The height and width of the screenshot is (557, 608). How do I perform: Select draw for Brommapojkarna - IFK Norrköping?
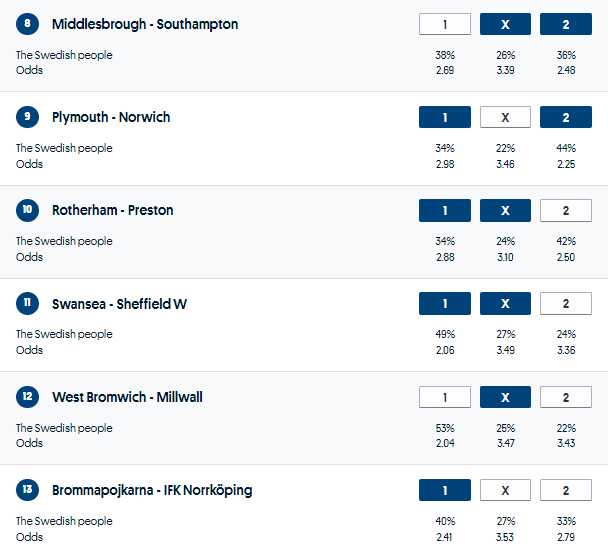coord(505,490)
